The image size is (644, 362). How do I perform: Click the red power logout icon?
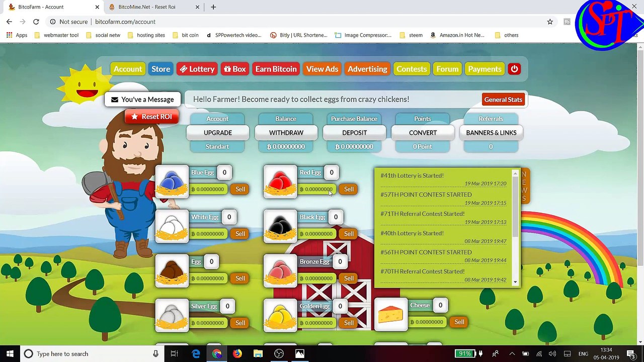point(514,69)
